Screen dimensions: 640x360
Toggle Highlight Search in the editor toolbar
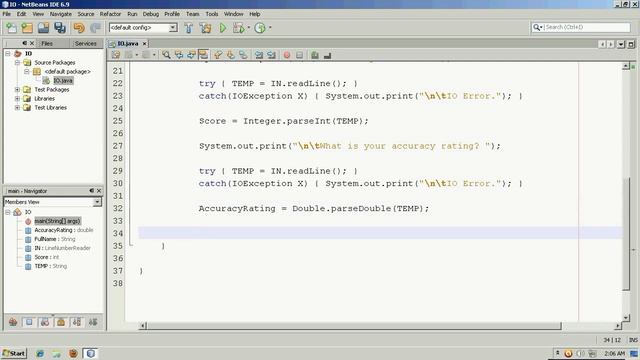[x=203, y=55]
